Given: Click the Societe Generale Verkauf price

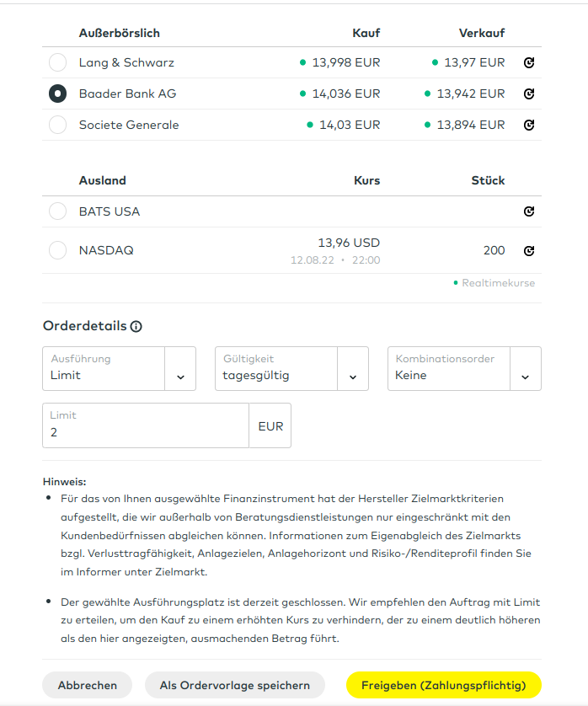Looking at the screenshot, I should point(470,125).
